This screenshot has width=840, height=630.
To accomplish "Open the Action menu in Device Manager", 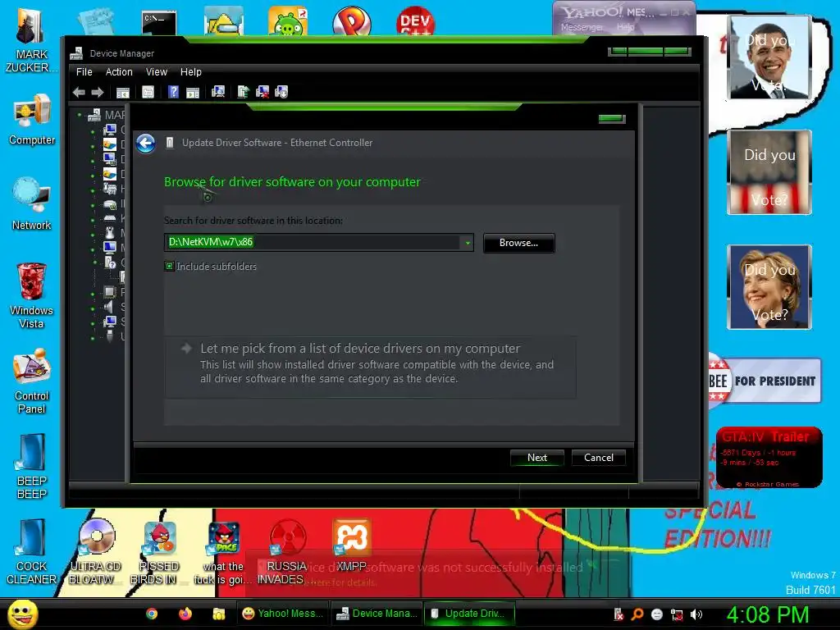I will pos(119,72).
